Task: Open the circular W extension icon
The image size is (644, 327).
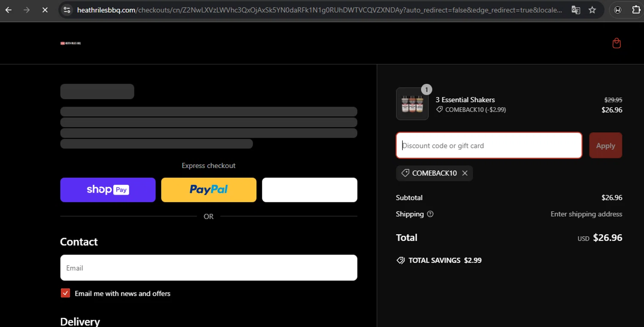Action: coord(618,10)
